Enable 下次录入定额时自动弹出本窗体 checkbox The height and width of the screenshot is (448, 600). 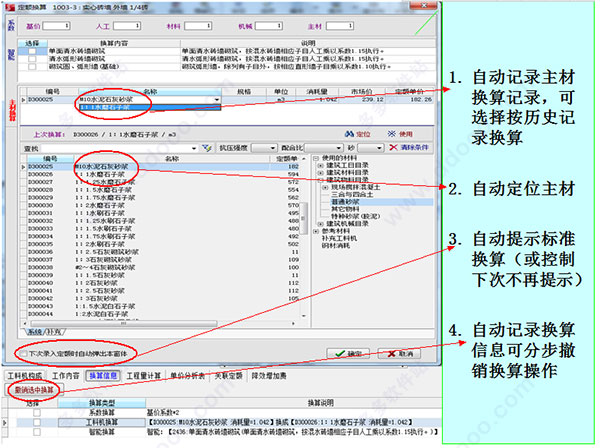tap(24, 354)
